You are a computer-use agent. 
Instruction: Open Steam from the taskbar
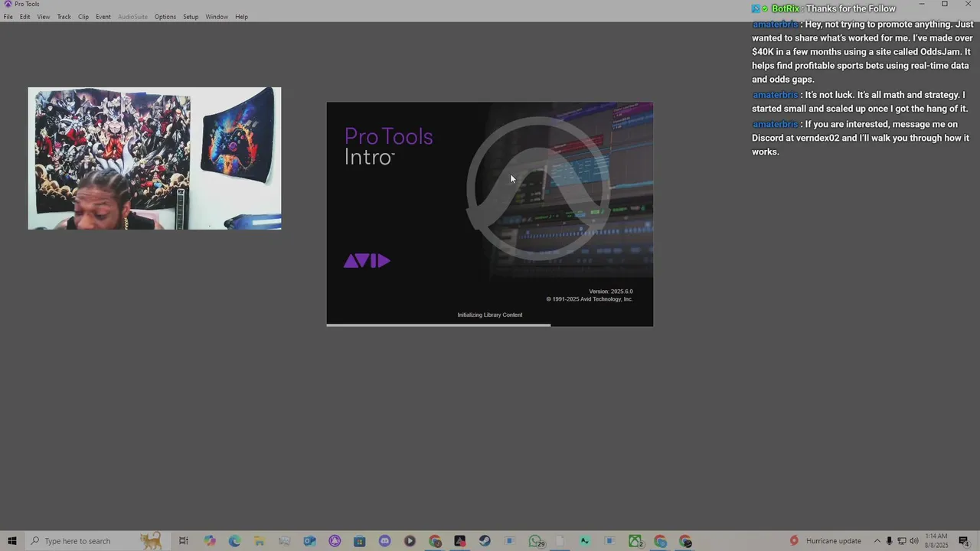485,541
